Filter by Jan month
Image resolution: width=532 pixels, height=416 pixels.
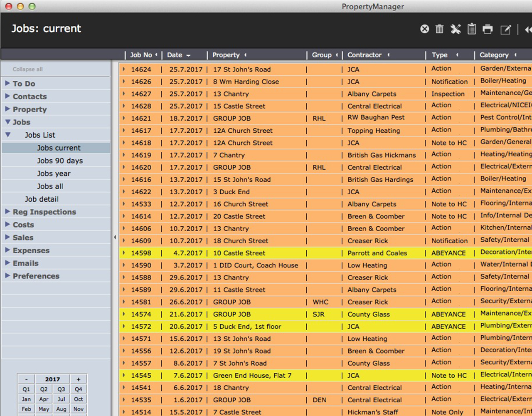coord(26,399)
